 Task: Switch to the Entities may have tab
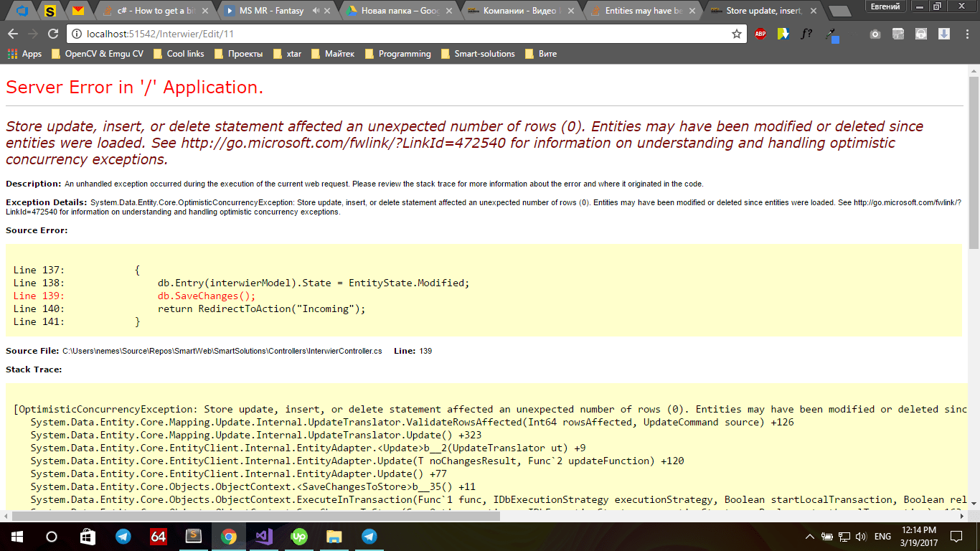pyautogui.click(x=644, y=11)
